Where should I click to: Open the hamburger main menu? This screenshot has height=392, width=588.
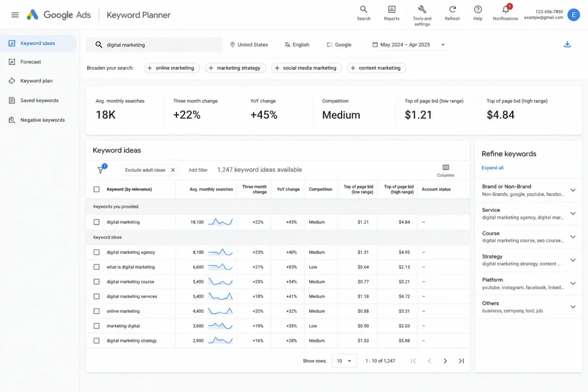[15, 15]
